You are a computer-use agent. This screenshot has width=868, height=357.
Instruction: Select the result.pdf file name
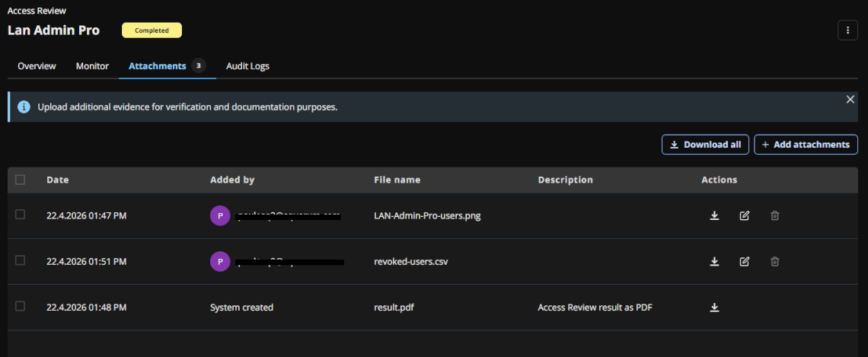pos(394,308)
